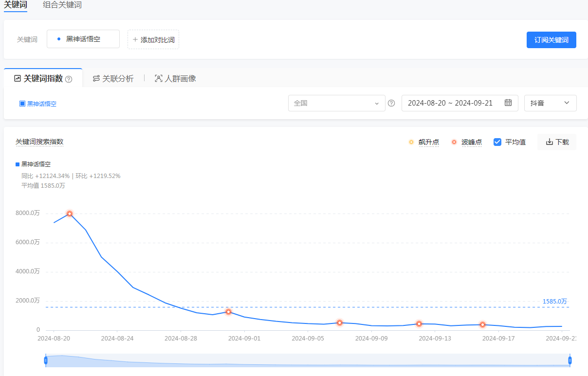588x376 pixels.
Task: Select the 关键词 top tab
Action: point(16,5)
